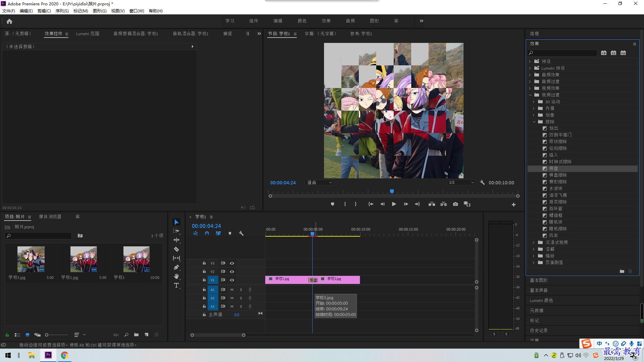Viewport: 644px width, 362px height.
Task: Open Program Monitor settings wrench
Action: (482, 183)
